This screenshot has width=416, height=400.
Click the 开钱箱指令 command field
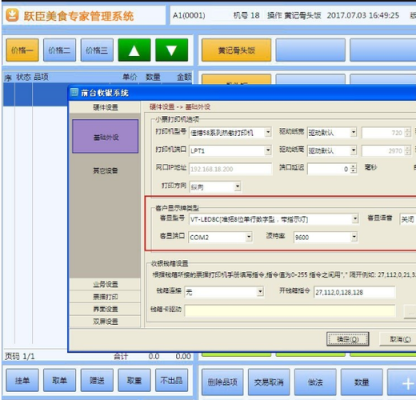(354, 292)
